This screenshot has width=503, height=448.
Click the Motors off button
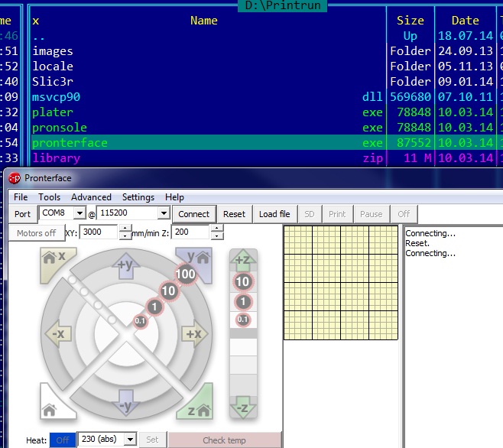36,233
